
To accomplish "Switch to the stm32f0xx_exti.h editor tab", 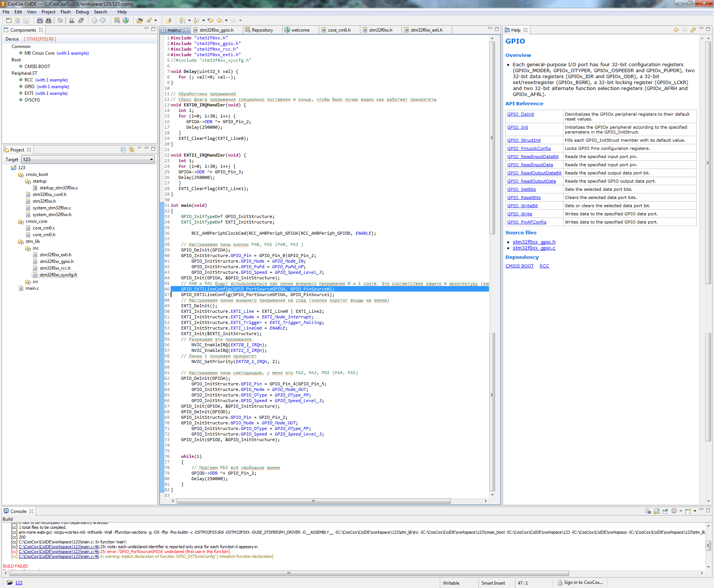I will 426,30.
